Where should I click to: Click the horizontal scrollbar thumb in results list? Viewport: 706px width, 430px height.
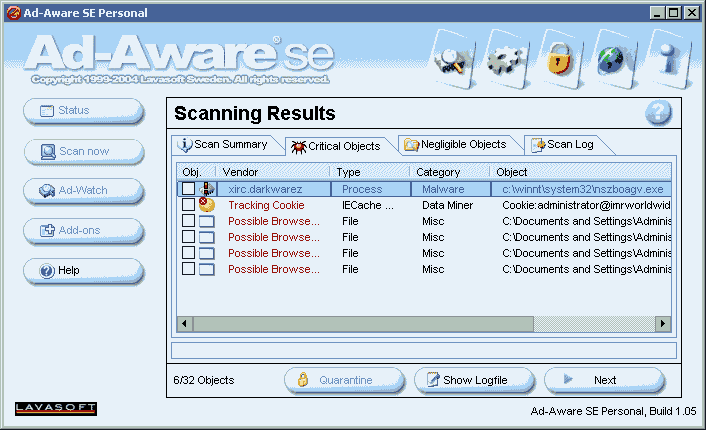pos(363,324)
